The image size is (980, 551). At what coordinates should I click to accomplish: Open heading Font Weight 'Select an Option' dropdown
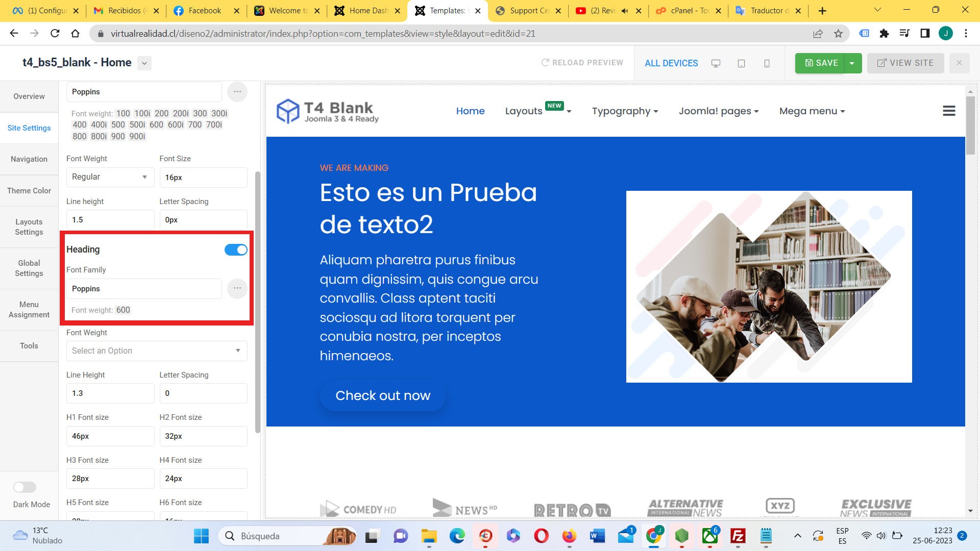156,351
